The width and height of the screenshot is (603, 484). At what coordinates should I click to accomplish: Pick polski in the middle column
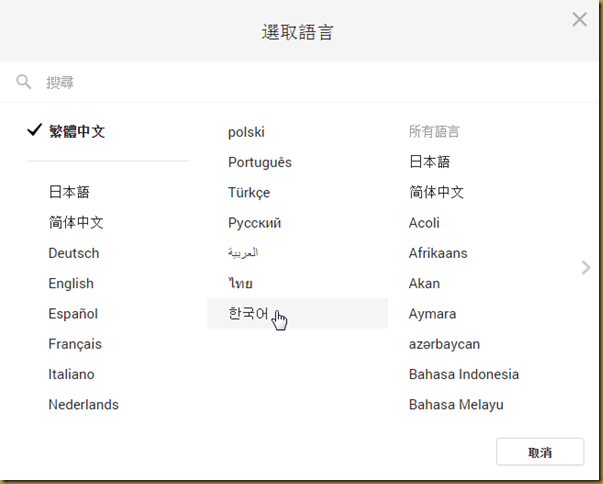click(246, 132)
